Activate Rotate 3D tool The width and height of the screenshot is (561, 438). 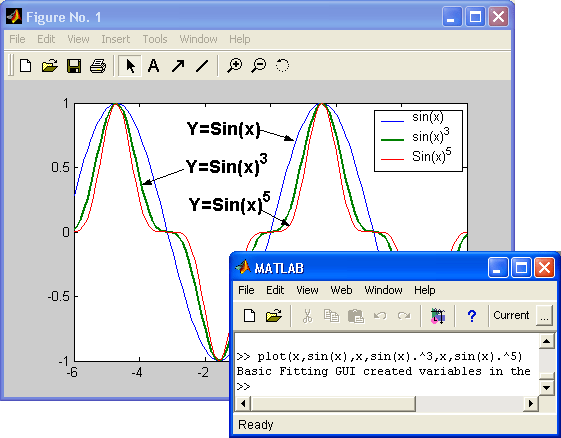282,66
